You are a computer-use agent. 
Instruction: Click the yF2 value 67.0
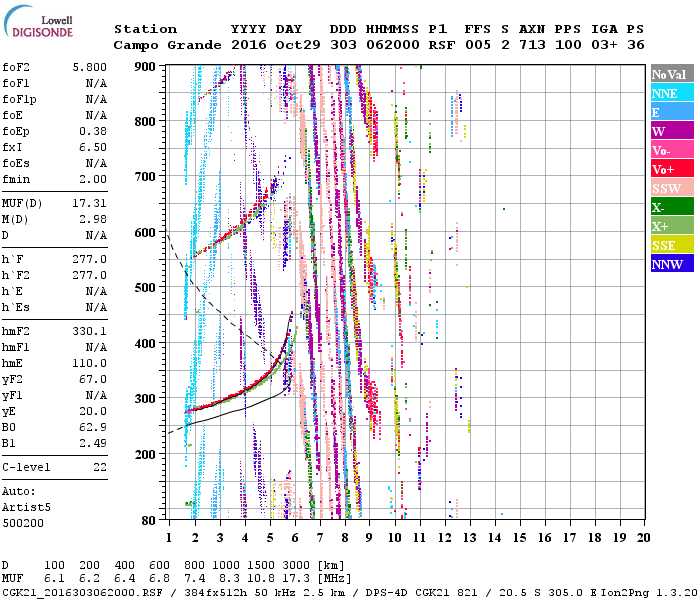click(93, 379)
